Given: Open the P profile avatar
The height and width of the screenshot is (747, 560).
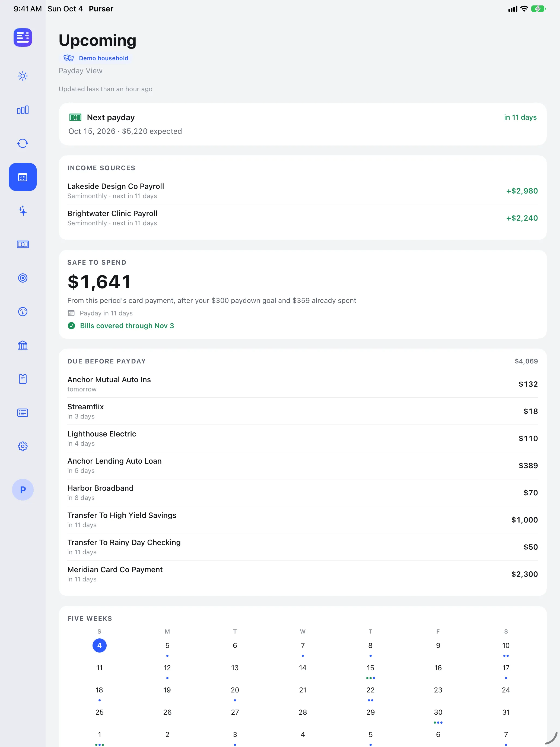Looking at the screenshot, I should tap(23, 490).
